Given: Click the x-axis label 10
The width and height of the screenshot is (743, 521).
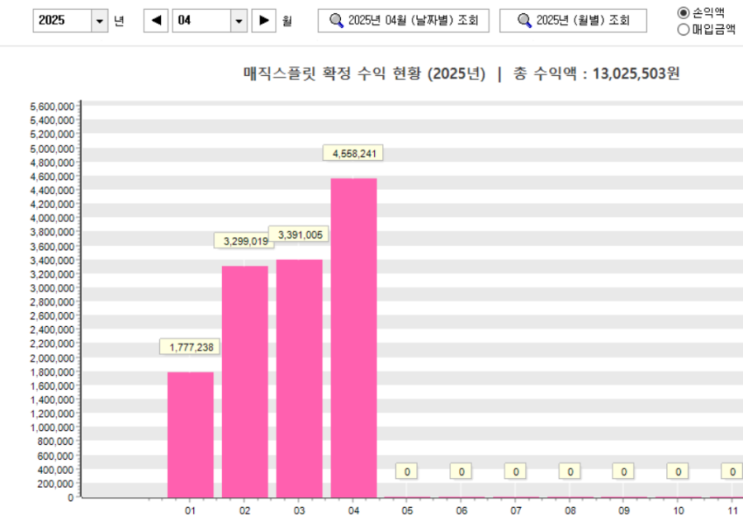Looking at the screenshot, I should [679, 511].
